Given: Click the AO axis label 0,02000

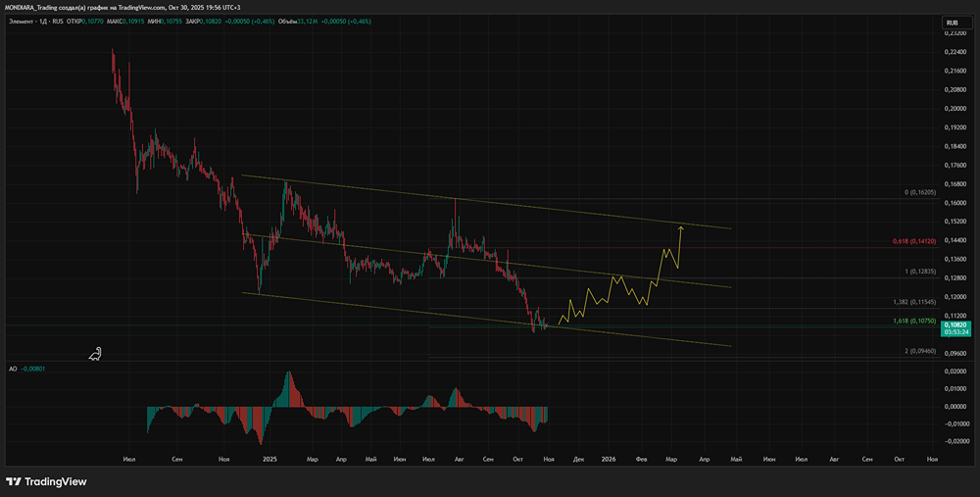Looking at the screenshot, I should pyautogui.click(x=956, y=372).
